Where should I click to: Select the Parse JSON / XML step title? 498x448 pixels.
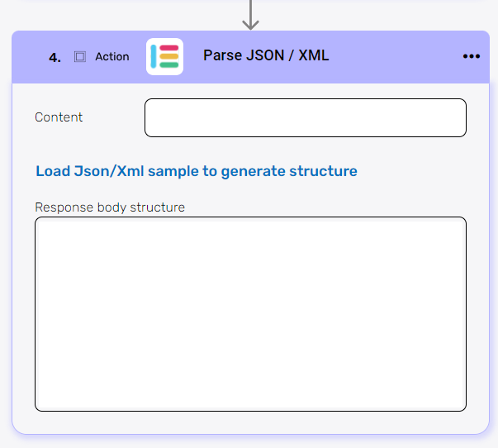[265, 55]
